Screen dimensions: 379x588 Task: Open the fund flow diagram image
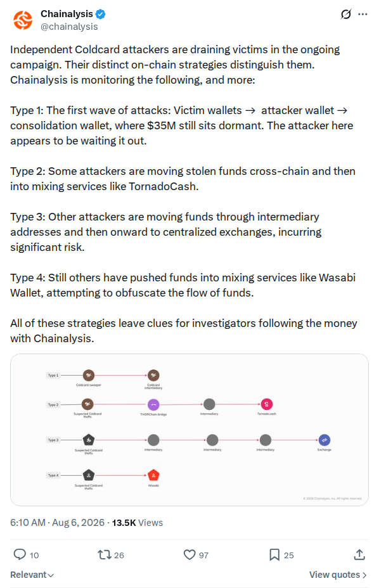[189, 430]
